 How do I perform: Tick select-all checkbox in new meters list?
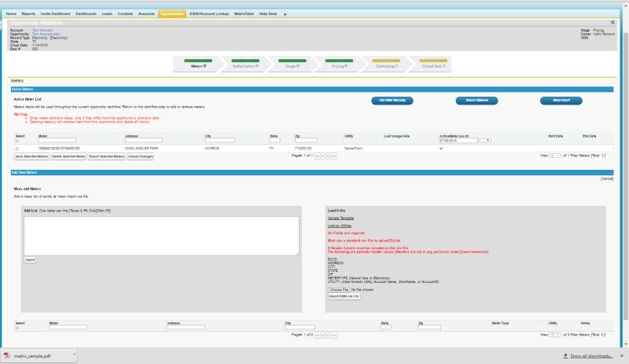(x=17, y=328)
